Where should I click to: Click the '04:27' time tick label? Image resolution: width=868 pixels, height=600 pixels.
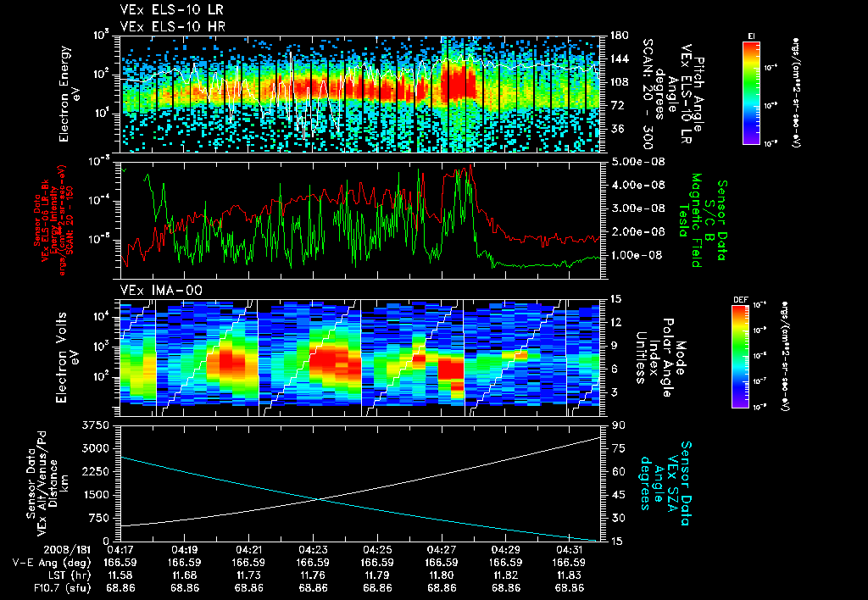[441, 551]
